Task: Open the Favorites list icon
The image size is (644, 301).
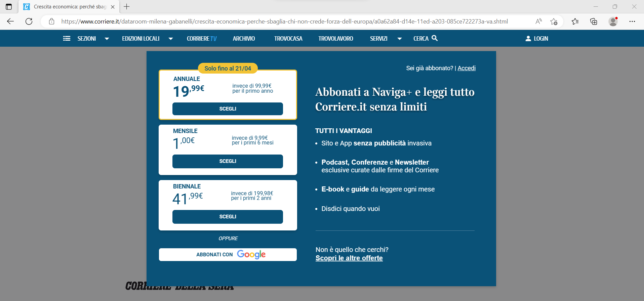Action: tap(575, 21)
